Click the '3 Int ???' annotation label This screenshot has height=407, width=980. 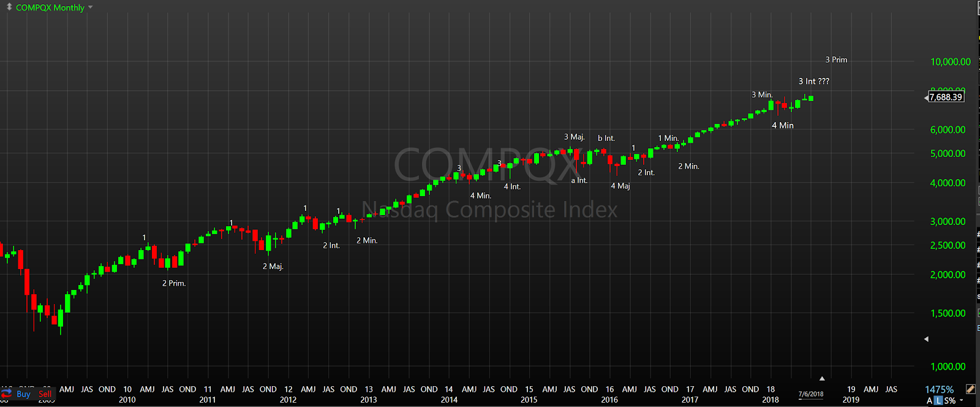(814, 81)
